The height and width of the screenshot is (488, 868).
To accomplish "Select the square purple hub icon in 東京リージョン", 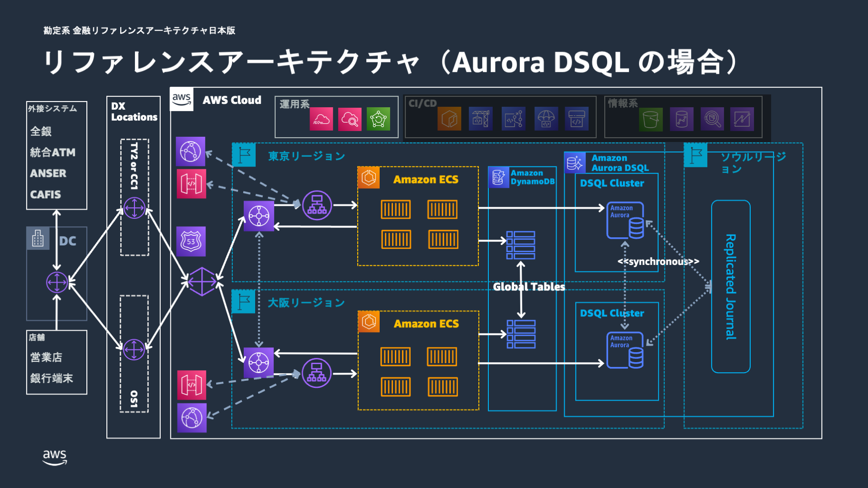I will coord(259,216).
